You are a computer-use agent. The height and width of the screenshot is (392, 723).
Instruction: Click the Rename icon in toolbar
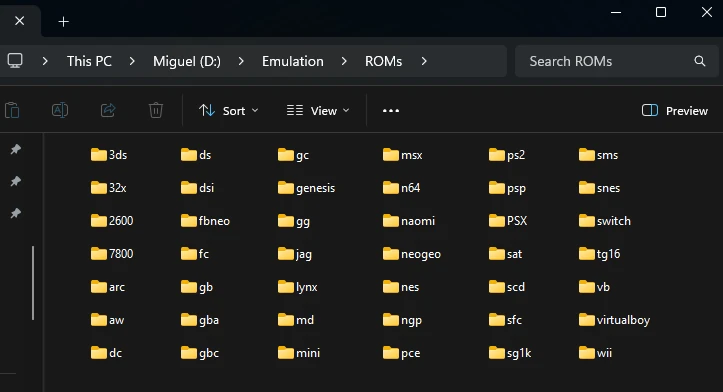[60, 110]
